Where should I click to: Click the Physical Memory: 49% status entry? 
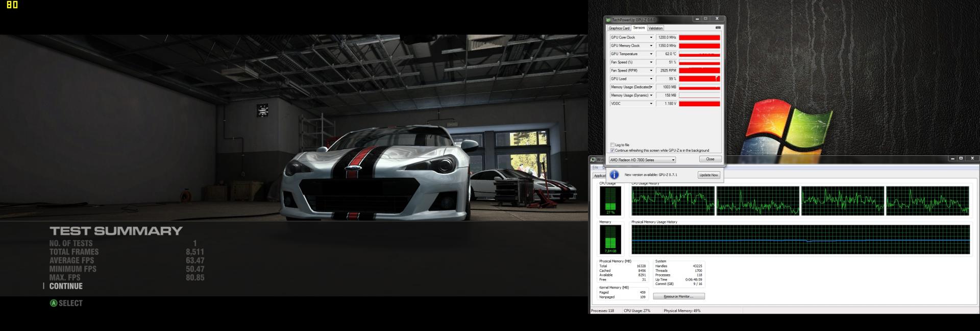[x=682, y=311]
